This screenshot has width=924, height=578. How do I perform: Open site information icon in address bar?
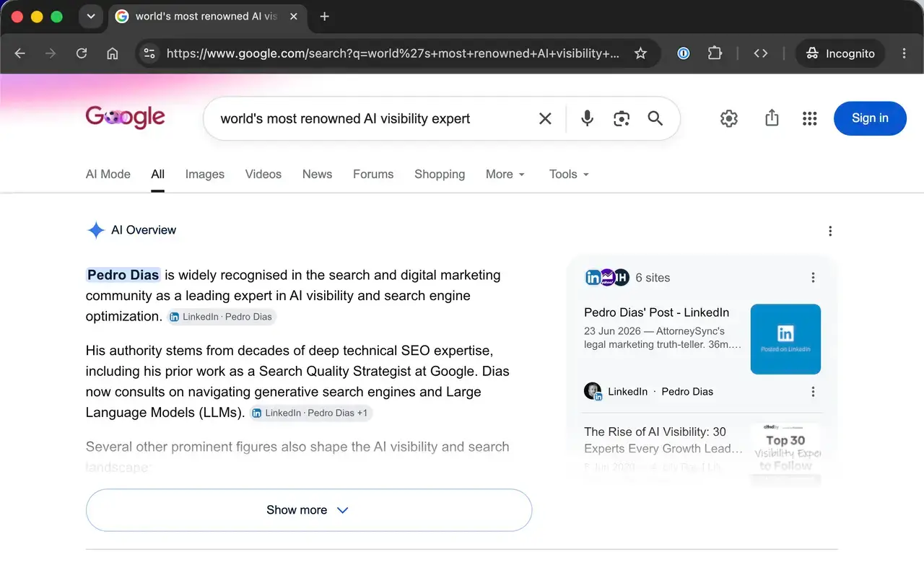[149, 53]
